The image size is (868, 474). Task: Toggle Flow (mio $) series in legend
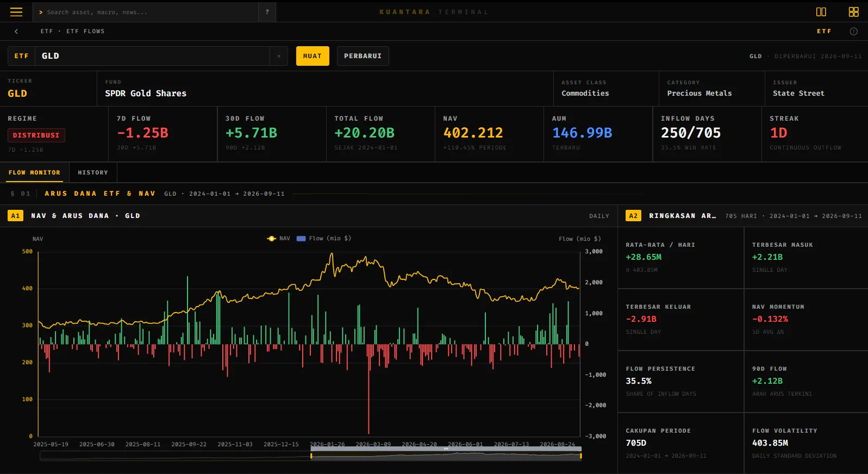(324, 239)
